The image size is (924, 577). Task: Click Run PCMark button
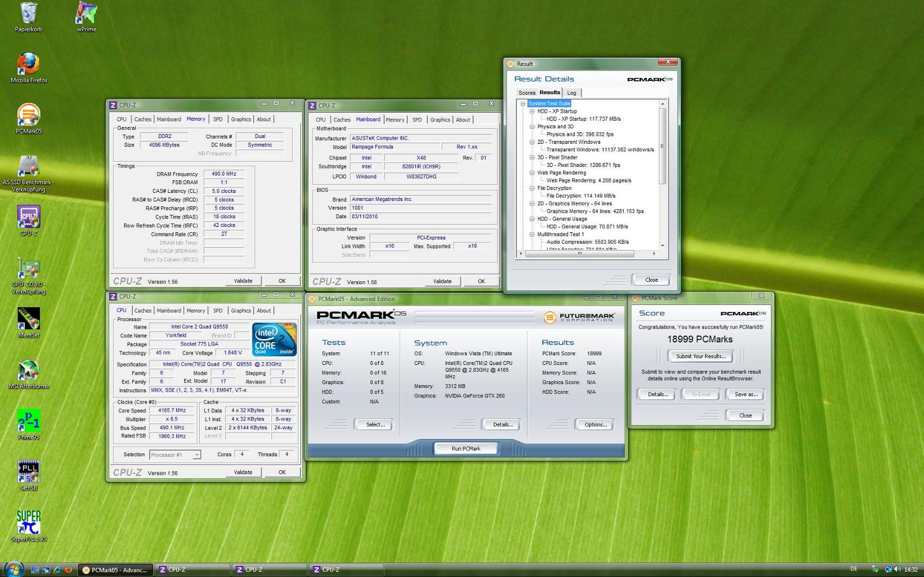(x=466, y=448)
